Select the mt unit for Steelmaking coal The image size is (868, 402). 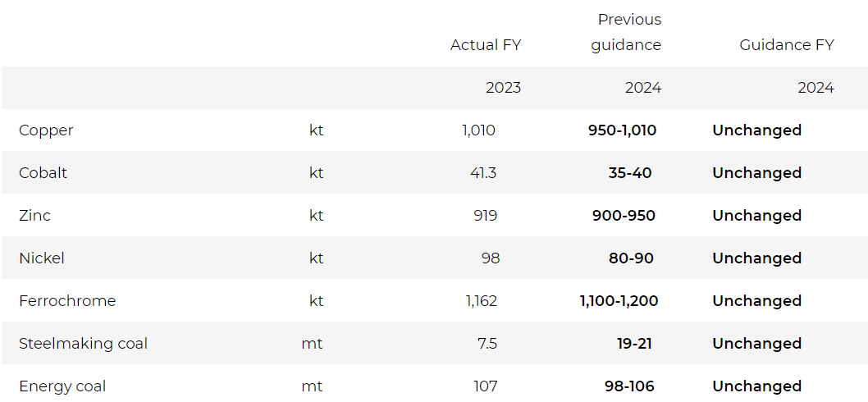click(x=312, y=344)
